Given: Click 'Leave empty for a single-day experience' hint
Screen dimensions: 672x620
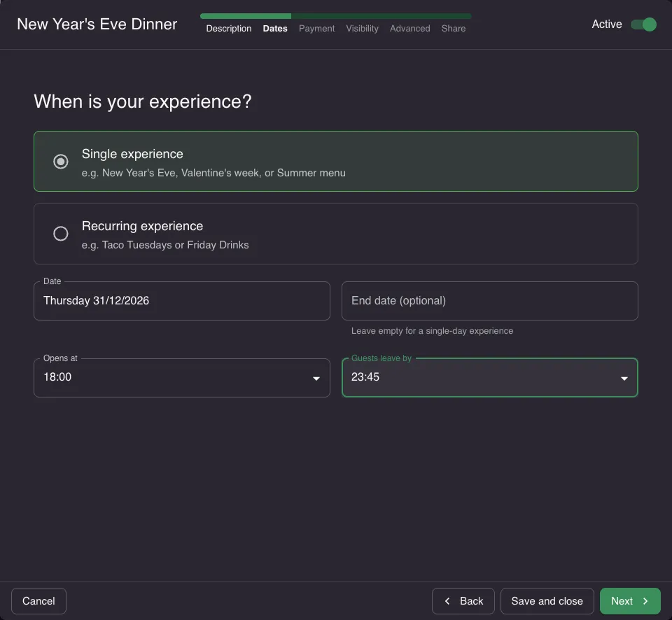Looking at the screenshot, I should click(432, 331).
